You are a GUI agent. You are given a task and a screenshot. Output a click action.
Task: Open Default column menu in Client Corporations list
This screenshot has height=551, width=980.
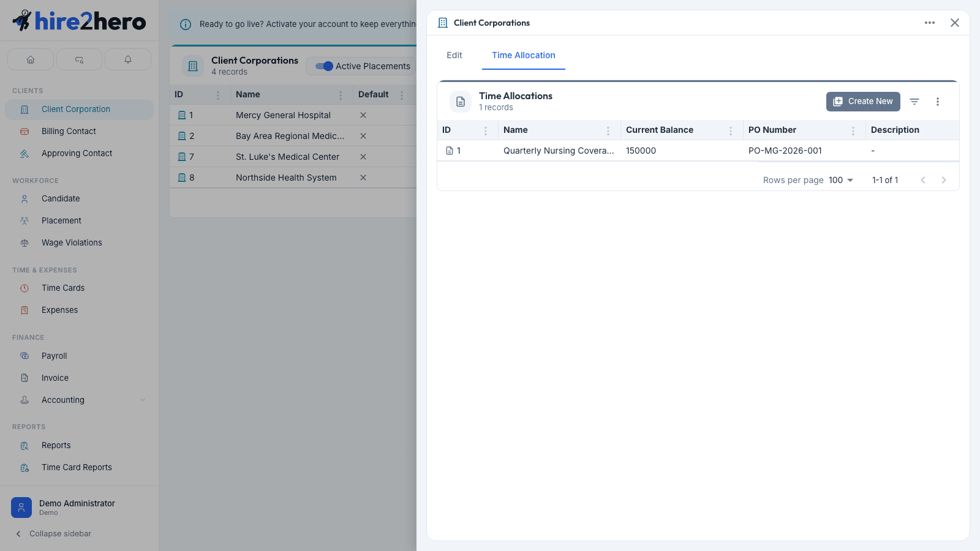(x=402, y=95)
